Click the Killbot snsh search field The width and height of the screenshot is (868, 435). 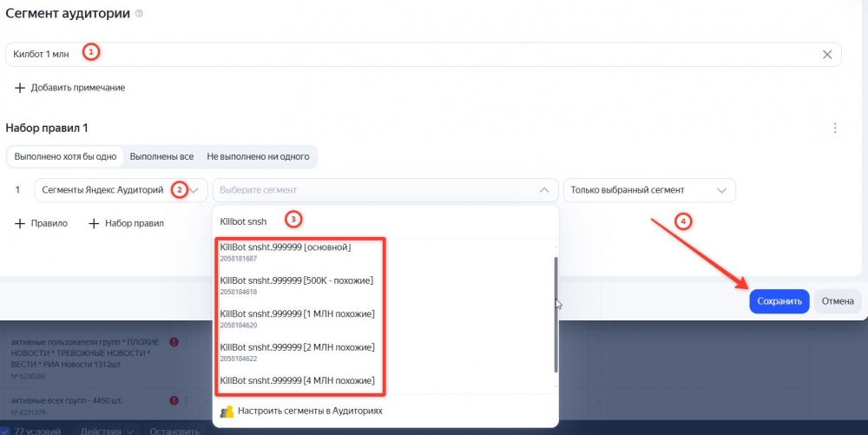(x=385, y=221)
